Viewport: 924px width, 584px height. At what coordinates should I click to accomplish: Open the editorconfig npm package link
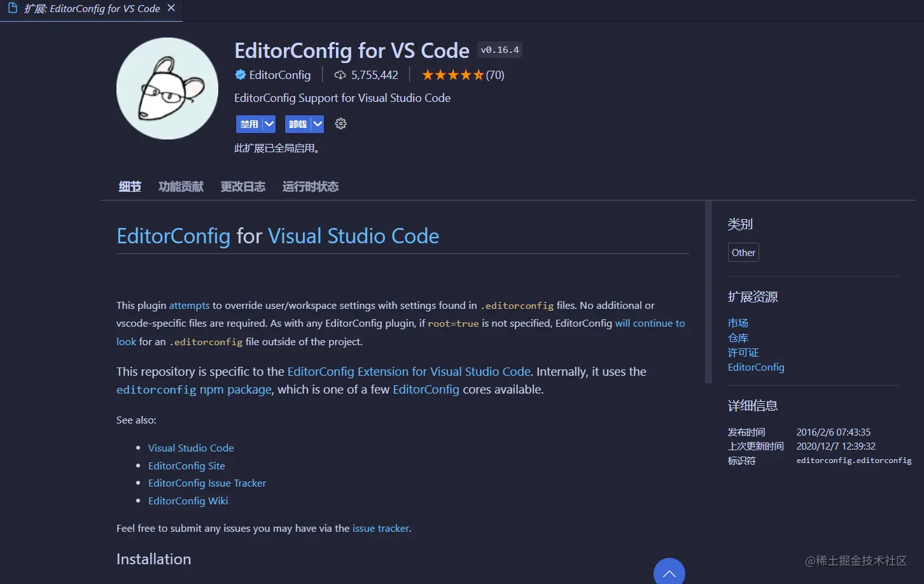[194, 390]
